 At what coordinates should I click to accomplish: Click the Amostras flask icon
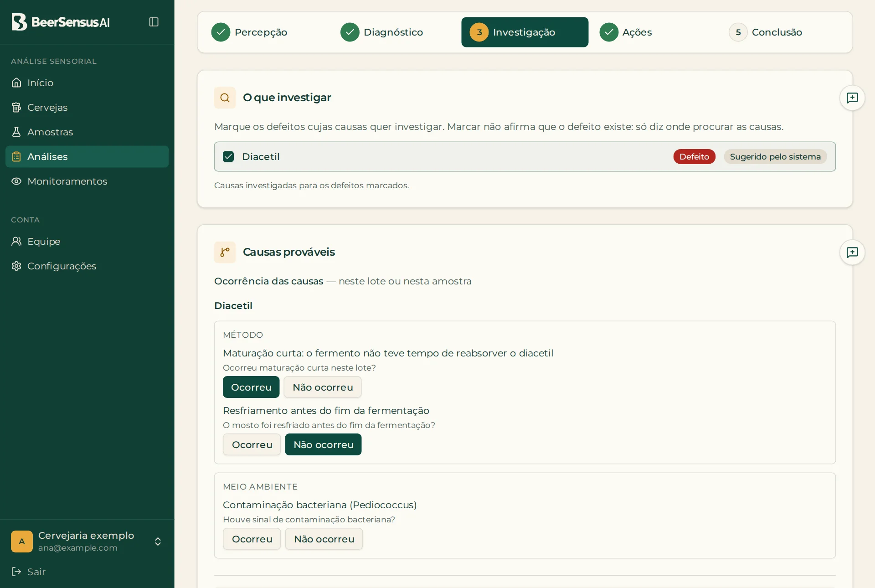(16, 132)
